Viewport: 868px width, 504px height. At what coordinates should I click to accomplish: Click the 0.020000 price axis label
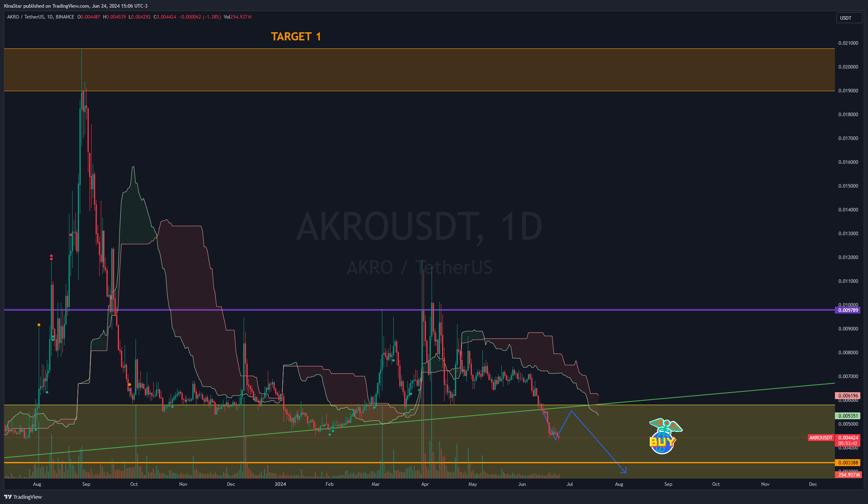click(848, 67)
